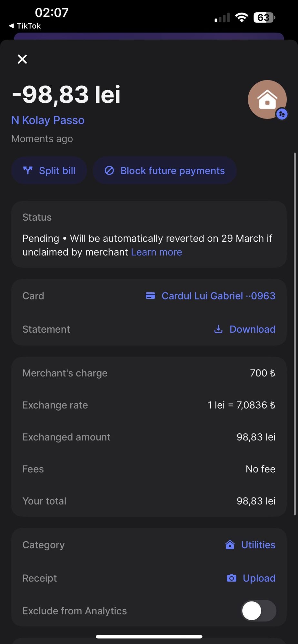Viewport: 298px width, 644px height.
Task: Download the transaction statement
Action: tap(252, 329)
